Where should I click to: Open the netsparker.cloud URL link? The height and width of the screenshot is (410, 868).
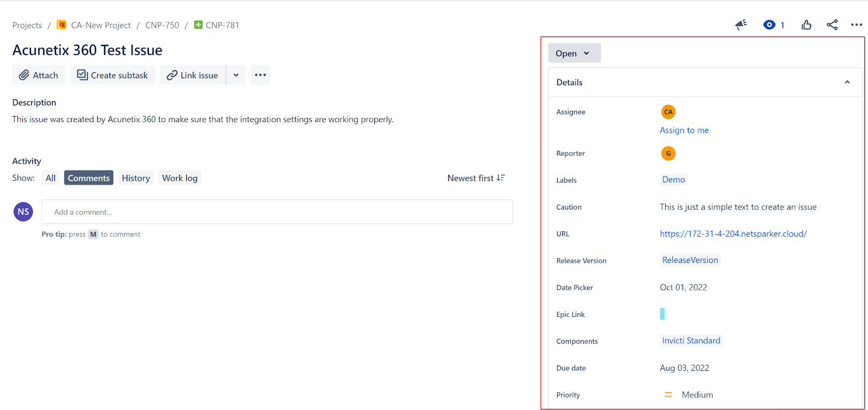pos(733,234)
